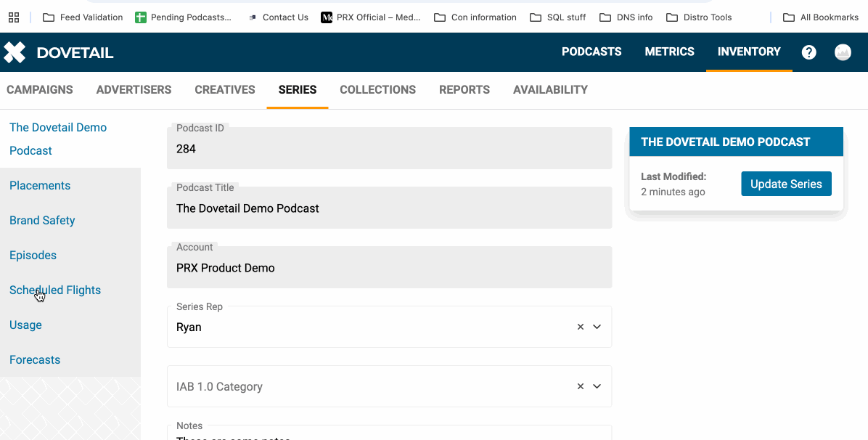This screenshot has width=868, height=440.
Task: Click the Account field PRX Product Demo
Action: click(389, 267)
